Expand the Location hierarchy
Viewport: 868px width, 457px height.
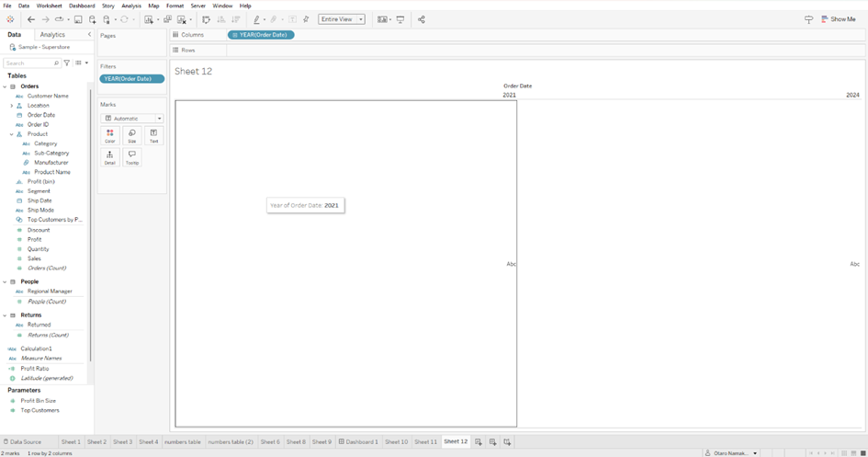(12, 105)
